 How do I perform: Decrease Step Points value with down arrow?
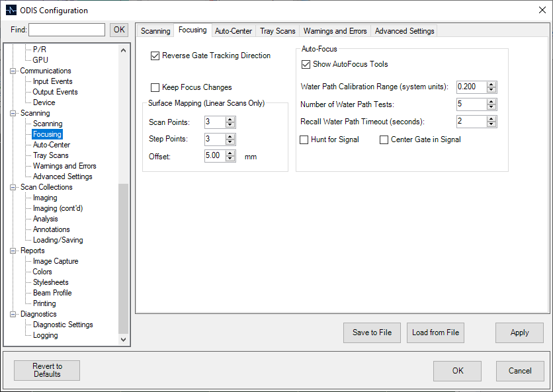230,142
